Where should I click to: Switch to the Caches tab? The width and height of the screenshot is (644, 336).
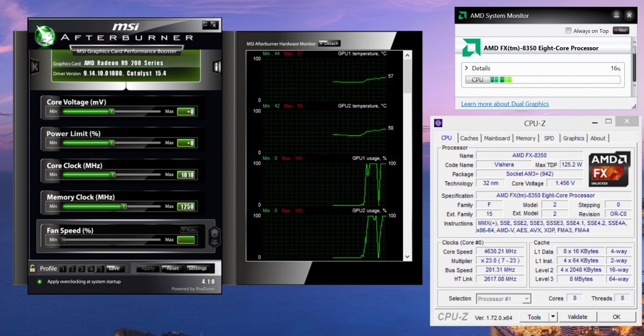pyautogui.click(x=469, y=138)
